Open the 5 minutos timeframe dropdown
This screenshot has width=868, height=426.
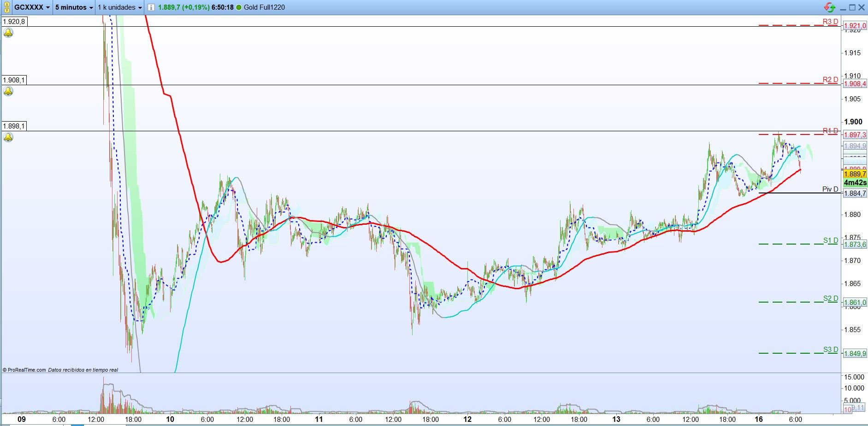click(74, 7)
